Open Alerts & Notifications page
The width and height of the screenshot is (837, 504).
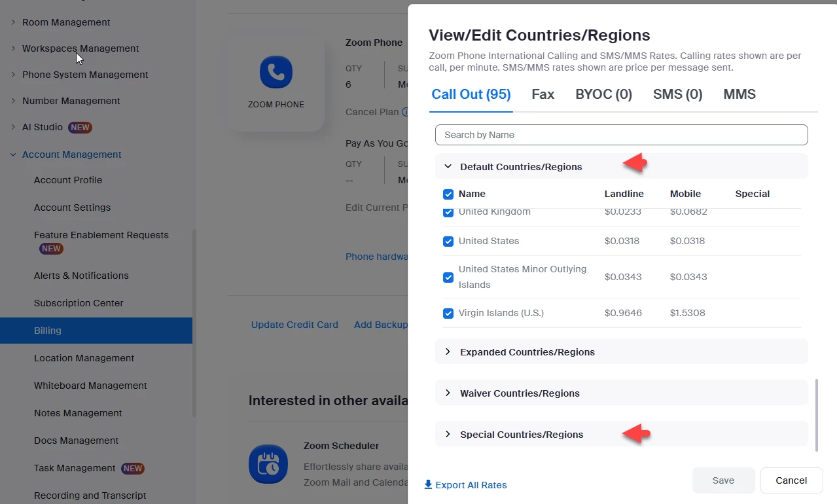point(81,276)
